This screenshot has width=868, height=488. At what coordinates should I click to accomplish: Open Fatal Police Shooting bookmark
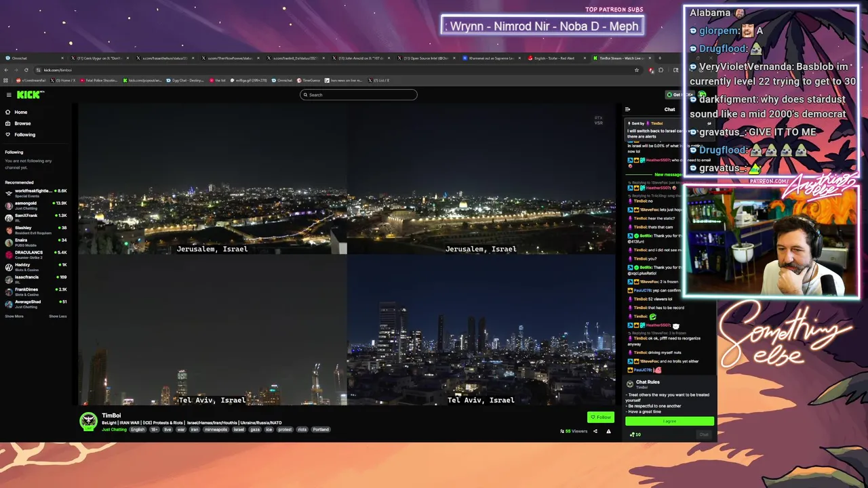coord(98,80)
